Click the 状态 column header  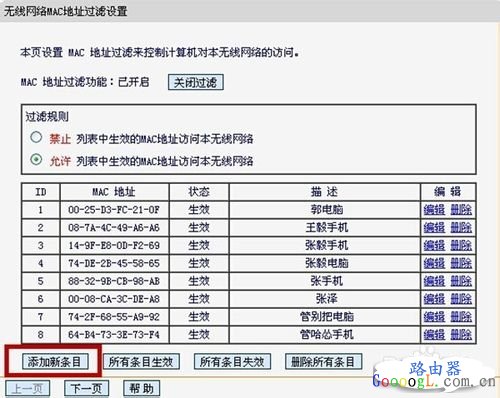199,192
